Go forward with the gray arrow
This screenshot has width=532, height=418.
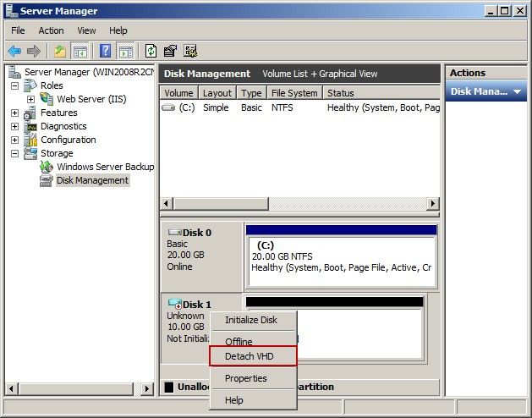(x=34, y=52)
